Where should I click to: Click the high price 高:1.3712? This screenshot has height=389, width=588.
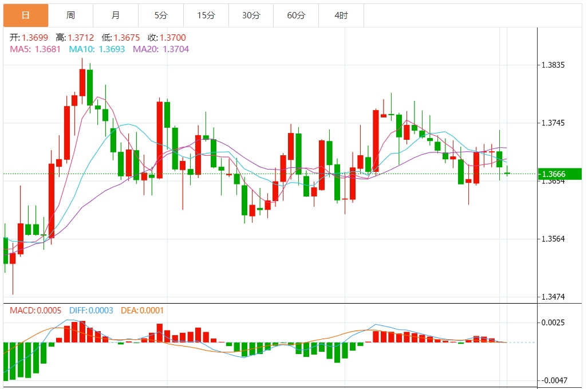click(x=75, y=37)
